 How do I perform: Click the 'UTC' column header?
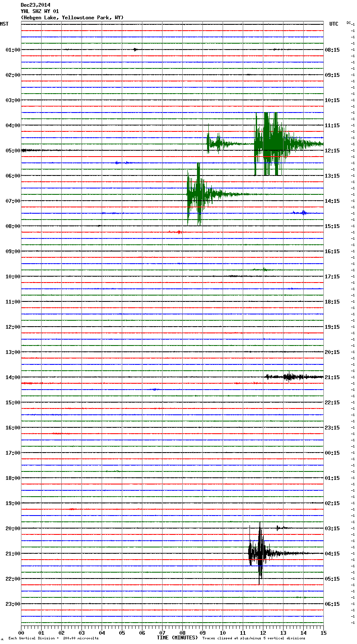tap(334, 24)
